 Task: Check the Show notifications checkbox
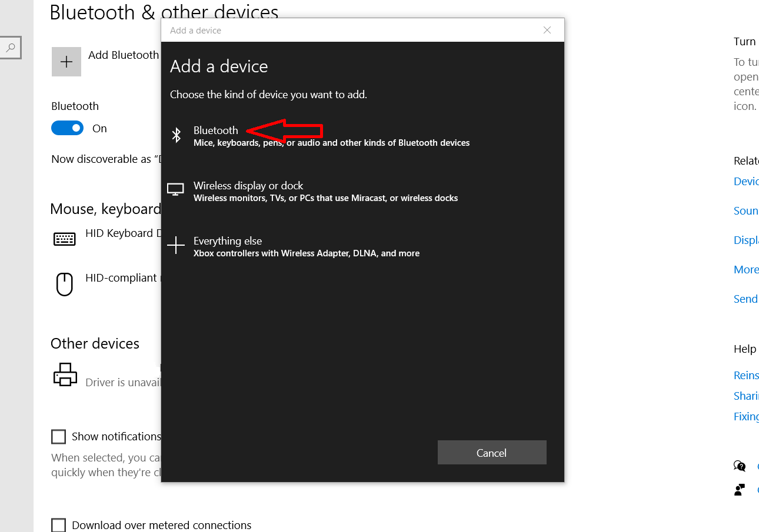point(58,437)
